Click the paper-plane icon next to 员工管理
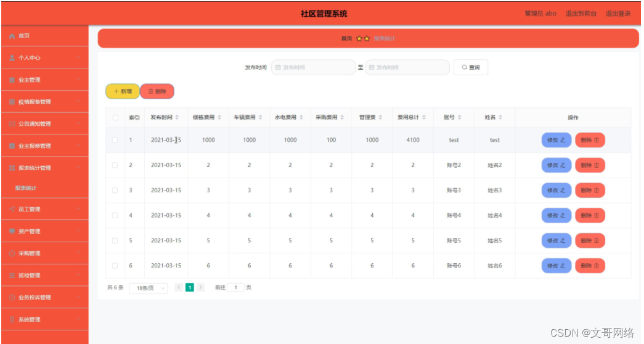 pos(12,209)
